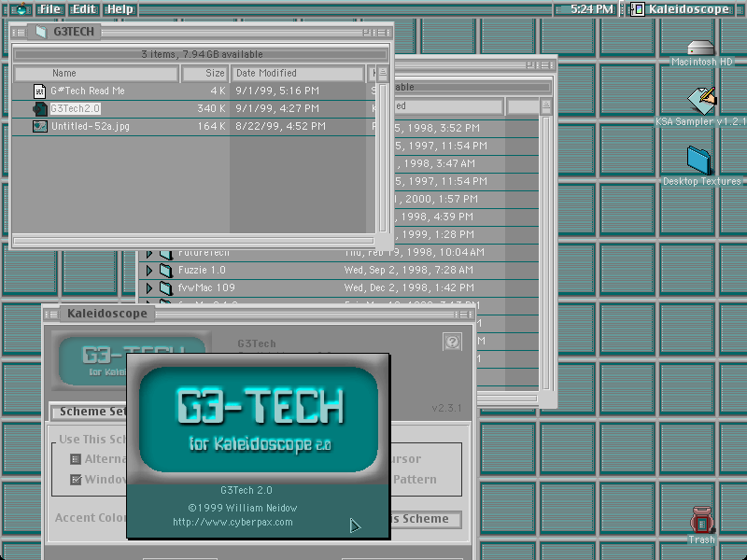Click sort order button in the back Finder window
The height and width of the screenshot is (560, 747).
546,106
